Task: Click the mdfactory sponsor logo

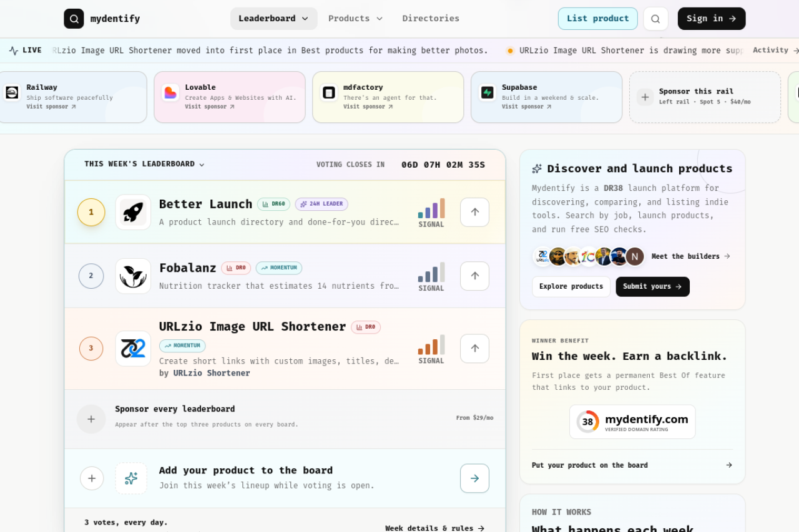Action: point(329,93)
